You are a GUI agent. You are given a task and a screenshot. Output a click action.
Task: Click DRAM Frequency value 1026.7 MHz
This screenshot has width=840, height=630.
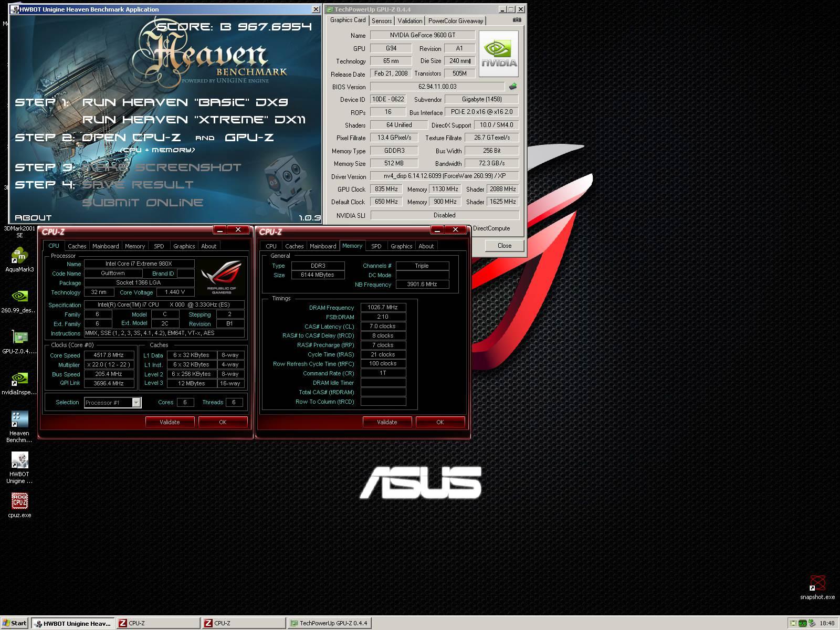(383, 308)
